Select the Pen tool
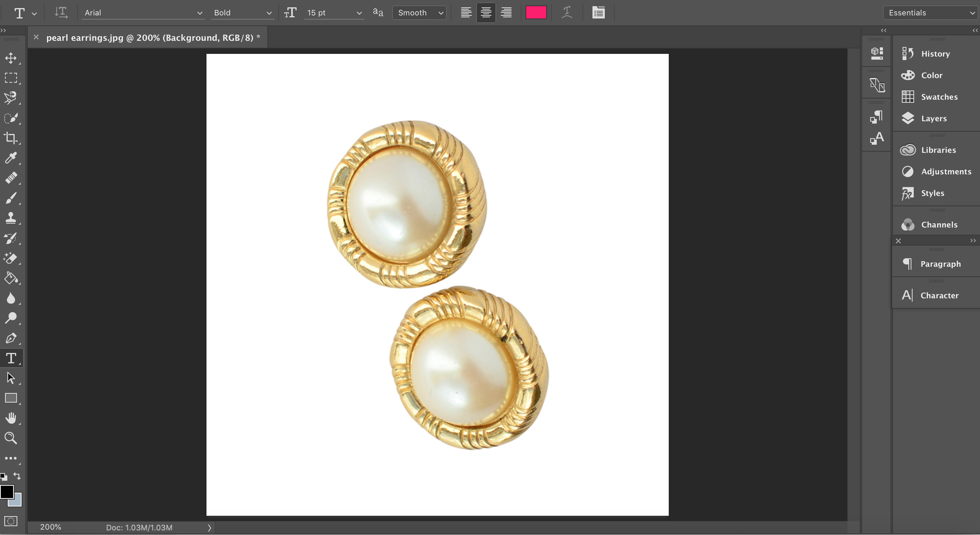 [11, 338]
